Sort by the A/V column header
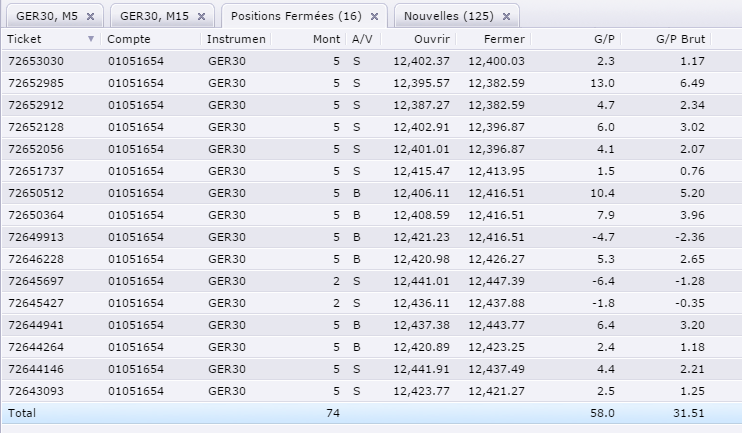This screenshot has width=742, height=433. point(361,39)
